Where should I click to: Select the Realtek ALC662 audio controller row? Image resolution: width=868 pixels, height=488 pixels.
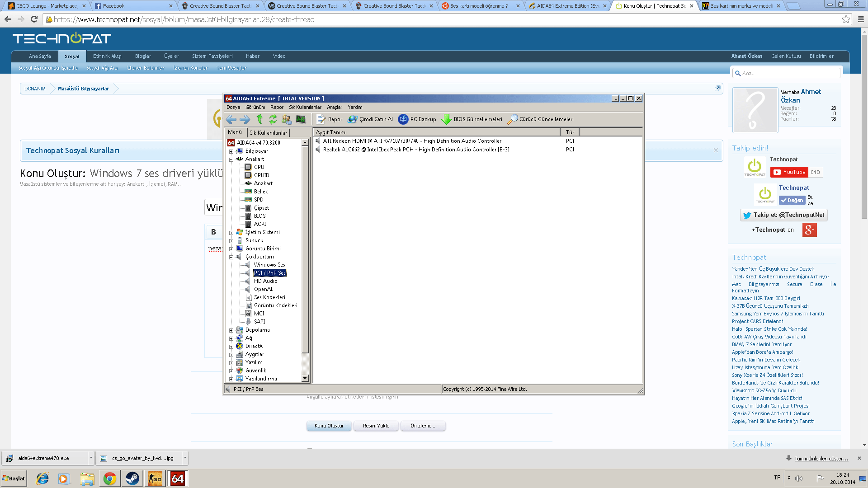(416, 150)
